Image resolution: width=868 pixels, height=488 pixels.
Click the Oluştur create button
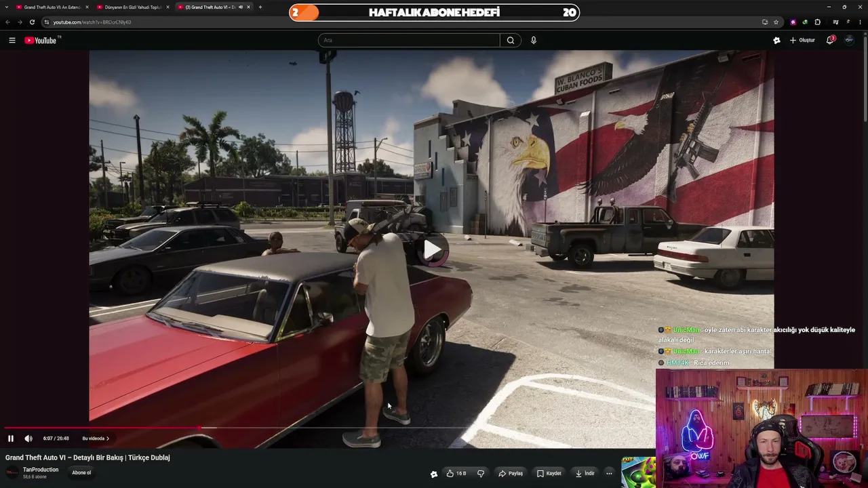pos(802,41)
